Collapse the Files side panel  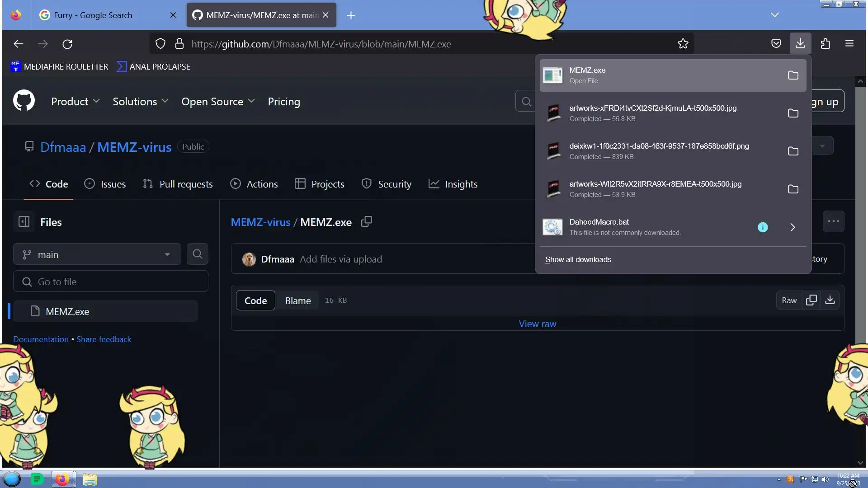(x=24, y=221)
